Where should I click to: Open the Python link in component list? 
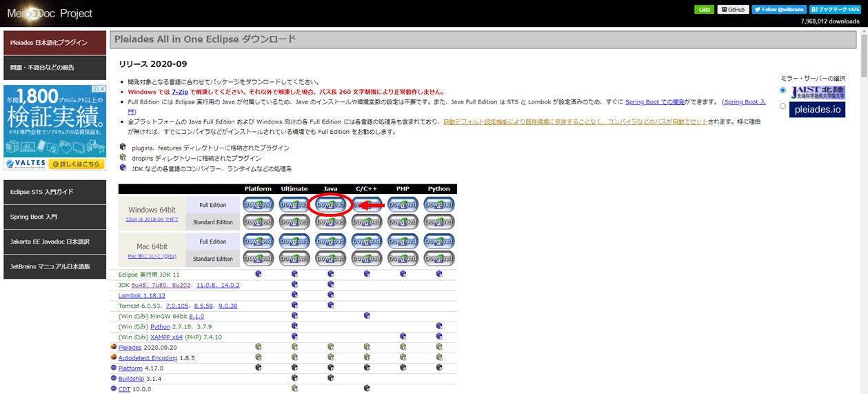point(160,326)
